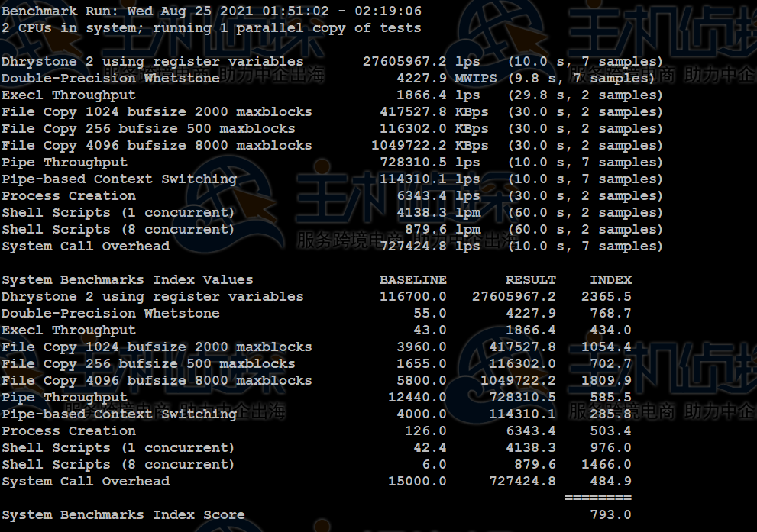Screen dimensions: 757x532
Task: Click the RESULT column header
Action: point(531,280)
